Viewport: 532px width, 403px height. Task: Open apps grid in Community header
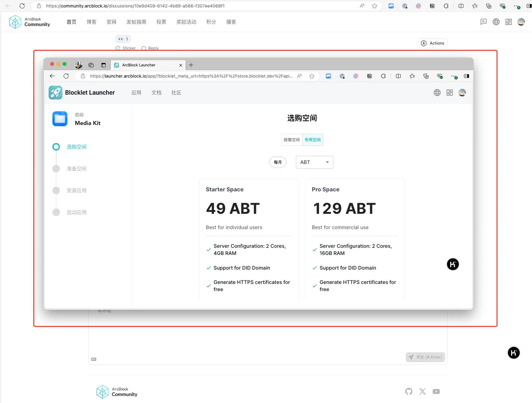(x=508, y=22)
